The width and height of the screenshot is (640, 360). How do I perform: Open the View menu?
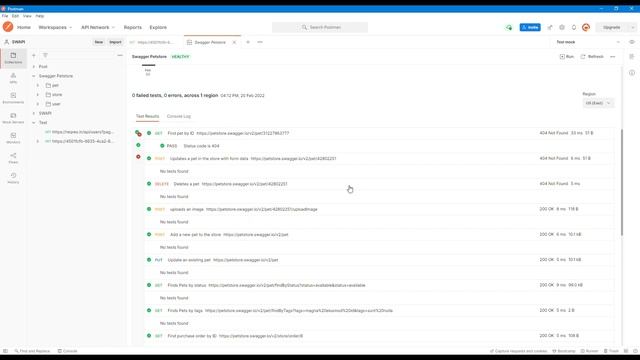27,16
